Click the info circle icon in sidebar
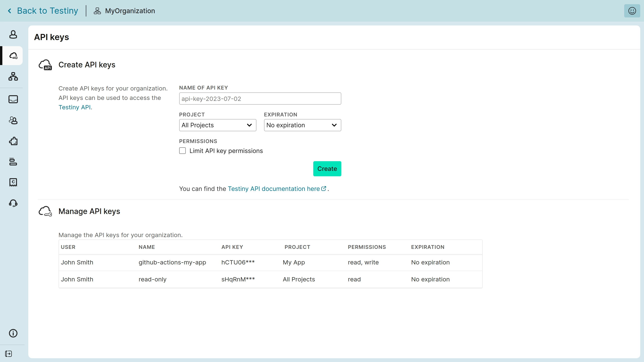Viewport: 644px width, 362px height. click(x=13, y=333)
